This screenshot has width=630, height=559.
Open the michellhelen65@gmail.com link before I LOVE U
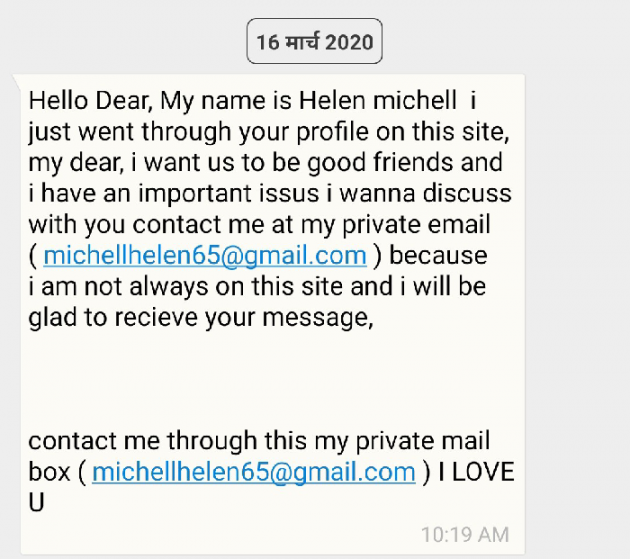pyautogui.click(x=254, y=472)
